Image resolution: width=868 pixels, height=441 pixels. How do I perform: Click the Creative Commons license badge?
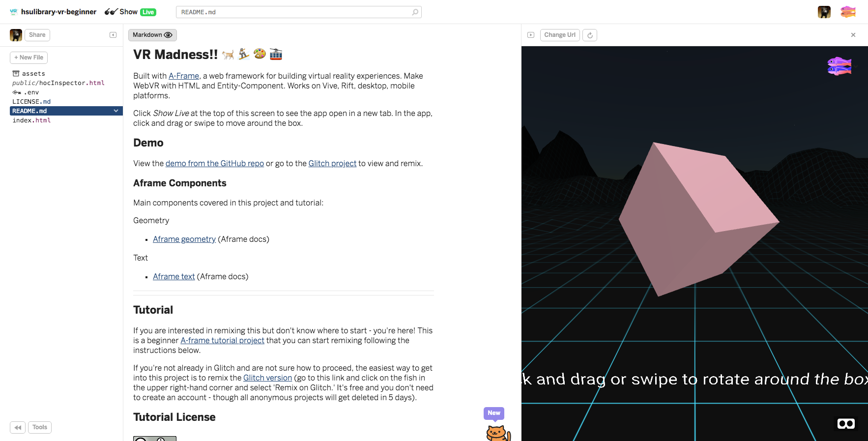(x=155, y=439)
